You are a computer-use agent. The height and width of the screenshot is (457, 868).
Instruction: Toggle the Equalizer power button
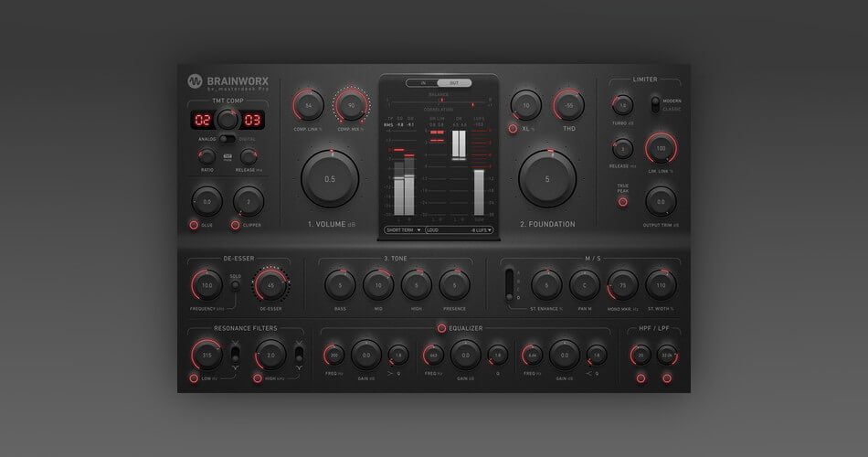pos(441,328)
